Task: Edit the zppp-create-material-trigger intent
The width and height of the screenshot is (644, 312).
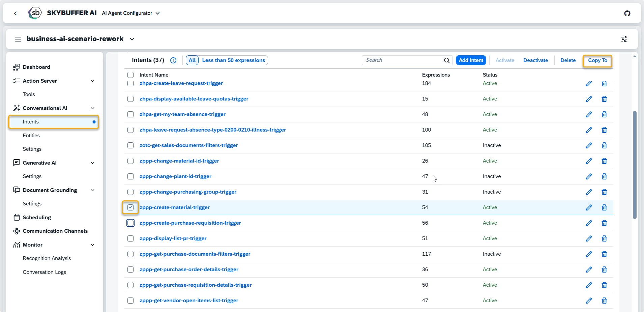Action: [589, 207]
